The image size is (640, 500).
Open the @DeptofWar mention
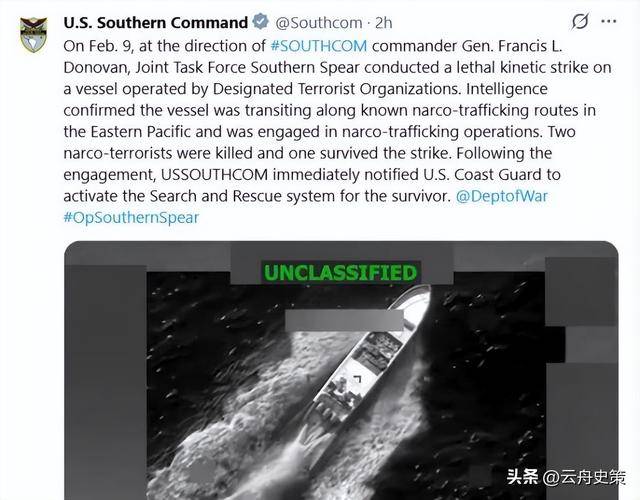[501, 196]
